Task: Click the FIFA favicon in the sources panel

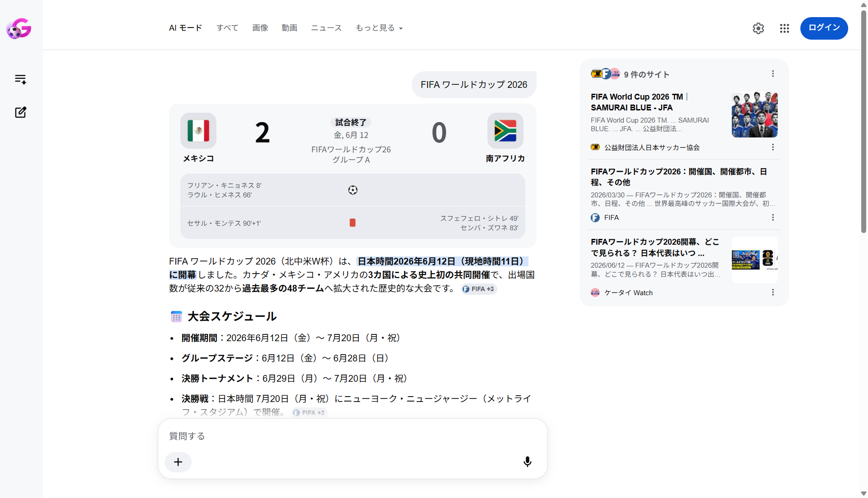Action: (595, 218)
